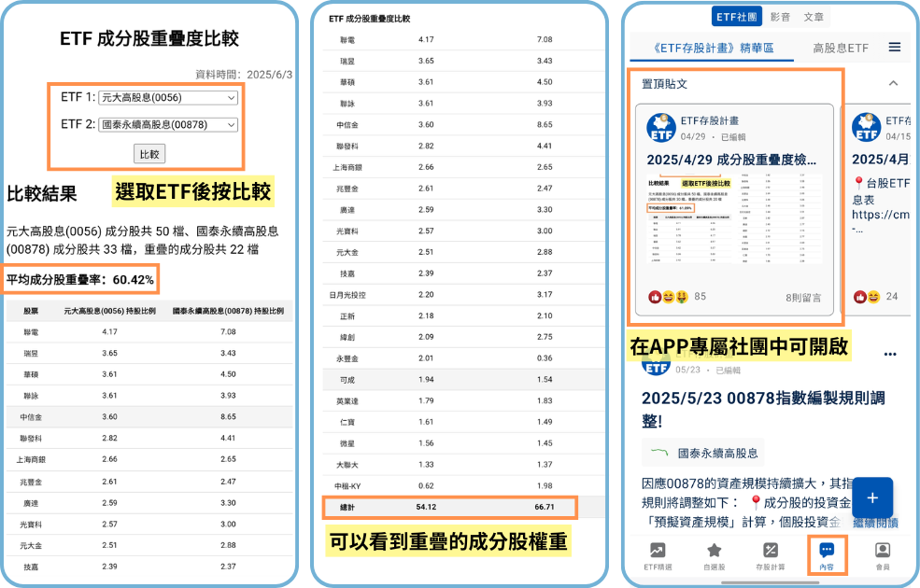Screen dimensions: 920x588
Task: Click the 正新 row label
Action: [347, 316]
